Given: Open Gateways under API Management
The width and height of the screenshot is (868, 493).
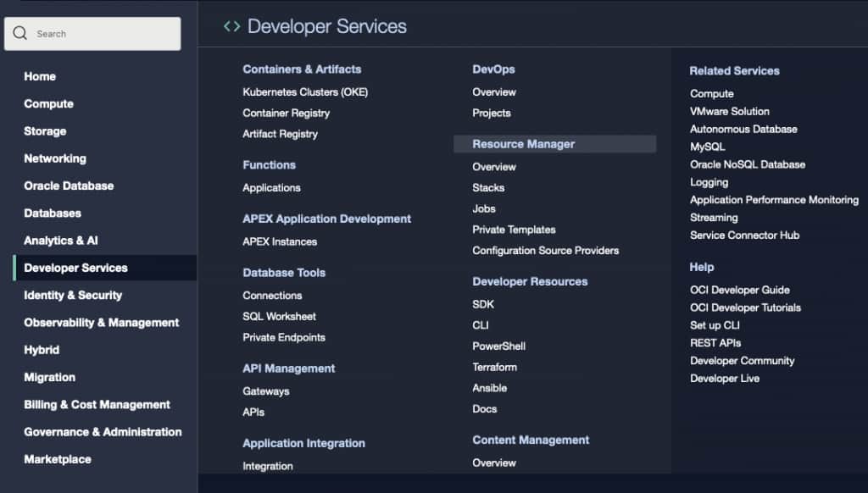Looking at the screenshot, I should [x=265, y=391].
